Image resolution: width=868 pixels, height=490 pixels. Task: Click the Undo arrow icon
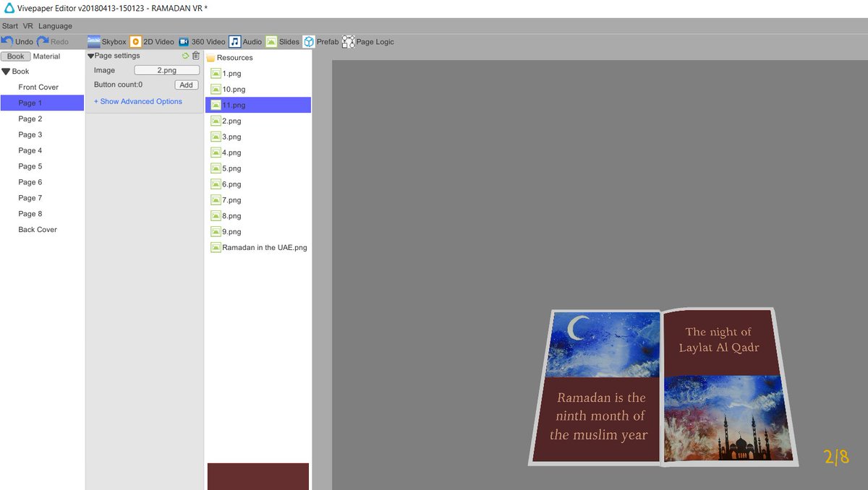pos(7,41)
